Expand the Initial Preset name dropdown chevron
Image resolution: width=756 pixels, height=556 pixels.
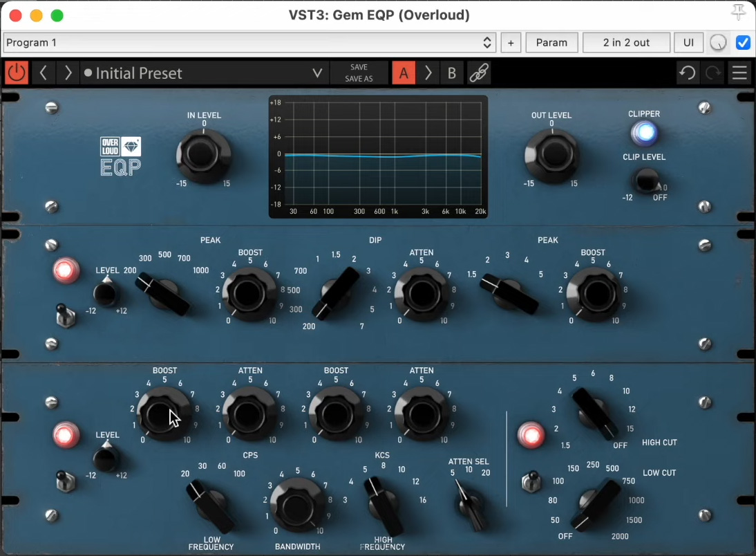pos(317,73)
